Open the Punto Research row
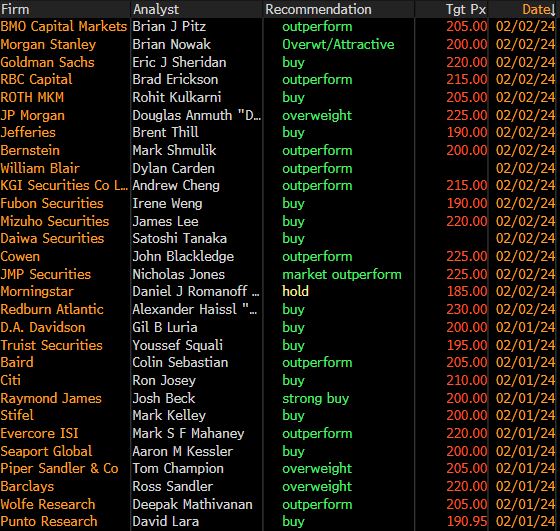The height and width of the screenshot is (531, 560). [278, 521]
